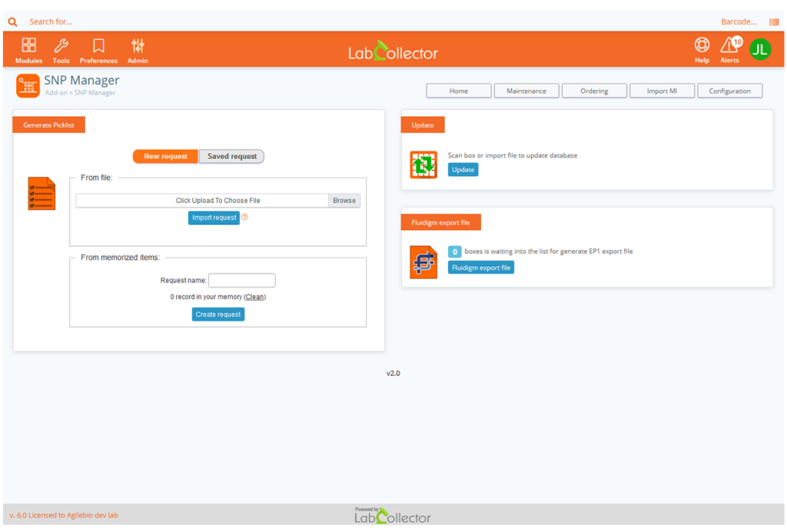787x532 pixels.
Task: Open the Import MI tab
Action: [x=662, y=91]
